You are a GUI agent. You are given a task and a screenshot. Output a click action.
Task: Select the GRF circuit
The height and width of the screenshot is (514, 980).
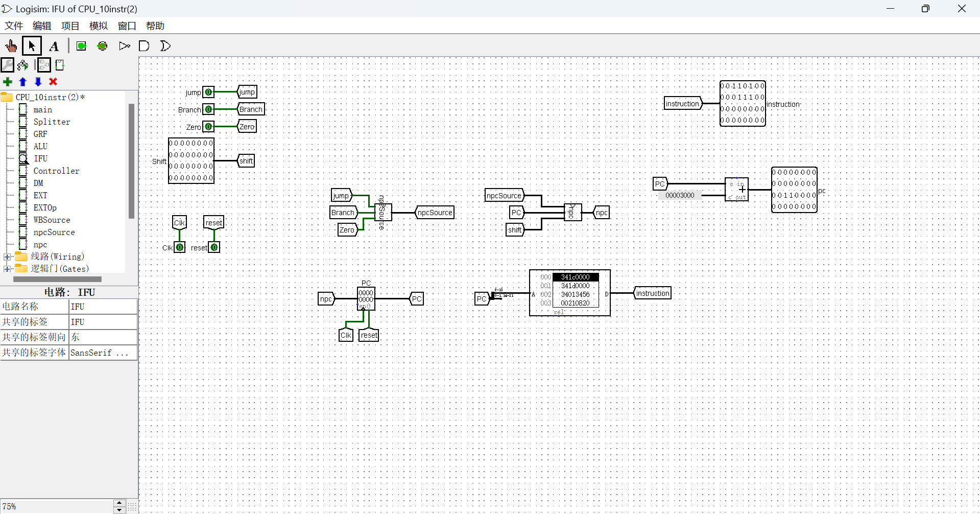click(x=40, y=134)
